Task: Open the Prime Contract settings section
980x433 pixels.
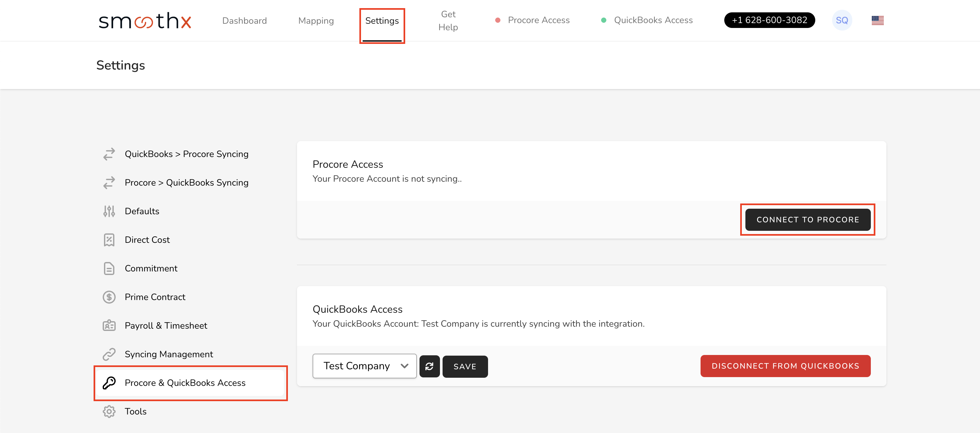Action: 191,297
